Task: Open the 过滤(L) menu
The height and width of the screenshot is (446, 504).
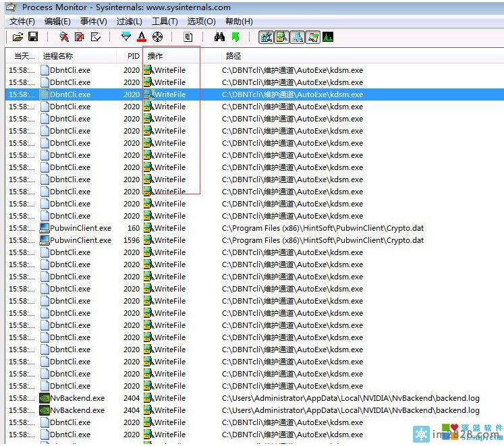Action: [130, 22]
